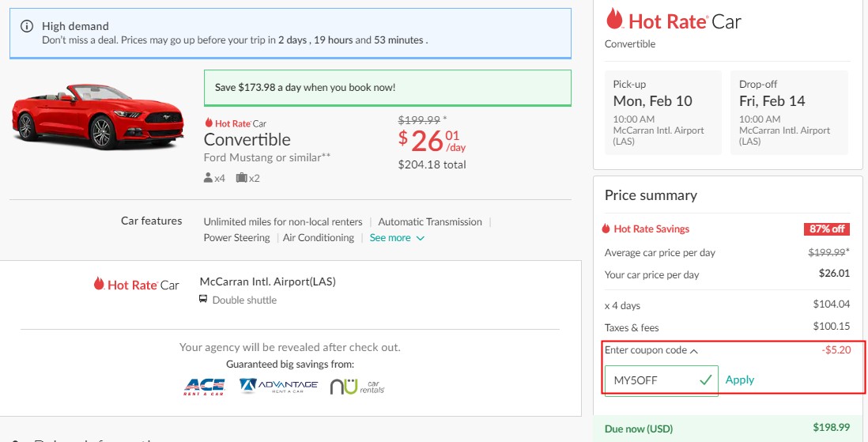Viewport: 868px width, 442px height.
Task: Click Your car price per day label
Action: click(651, 274)
